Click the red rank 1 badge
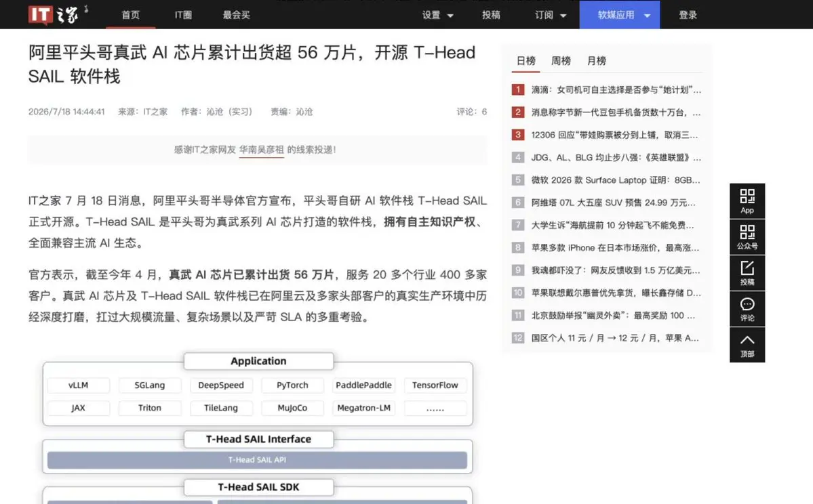 (x=517, y=89)
